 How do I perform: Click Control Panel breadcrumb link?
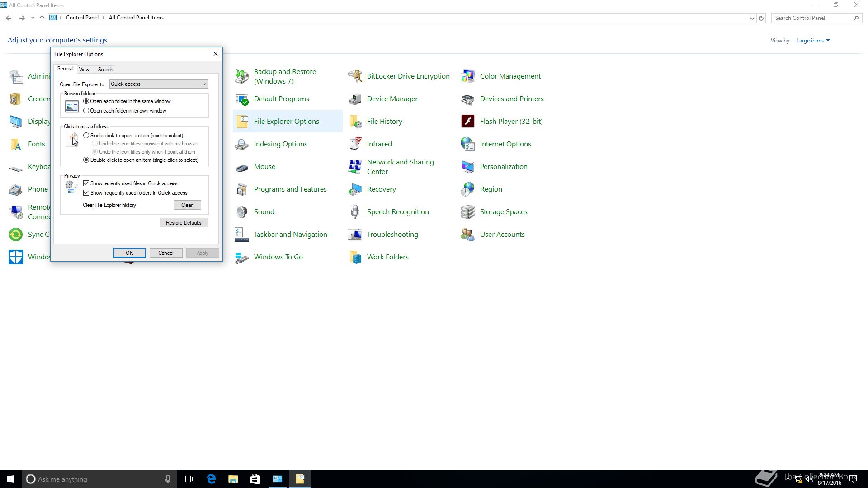(x=82, y=18)
